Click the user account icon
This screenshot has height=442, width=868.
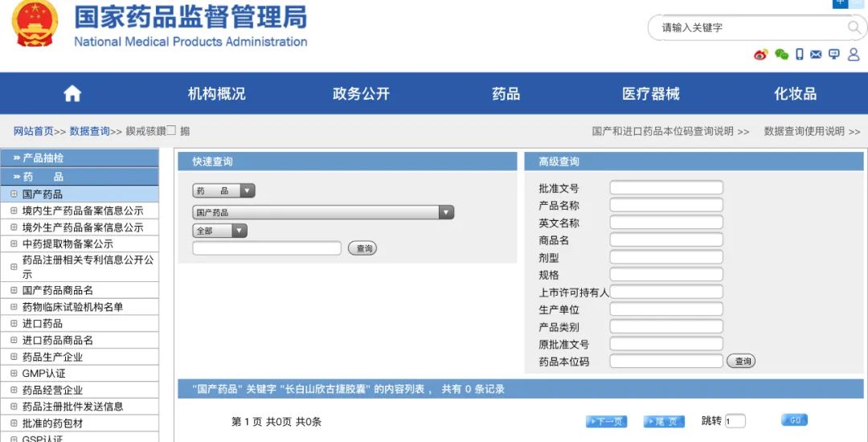click(x=854, y=55)
